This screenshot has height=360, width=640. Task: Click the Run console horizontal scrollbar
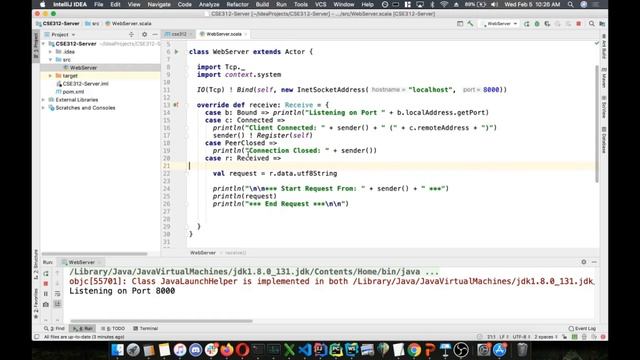pos(161,321)
